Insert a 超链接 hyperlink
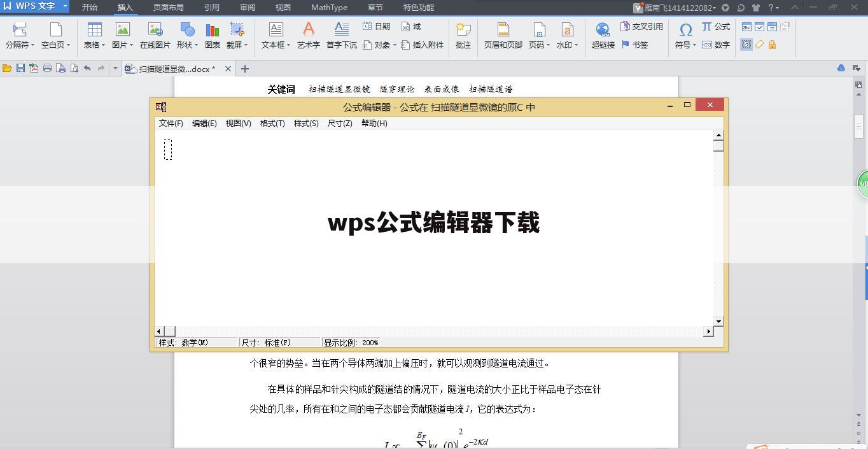 pos(603,35)
